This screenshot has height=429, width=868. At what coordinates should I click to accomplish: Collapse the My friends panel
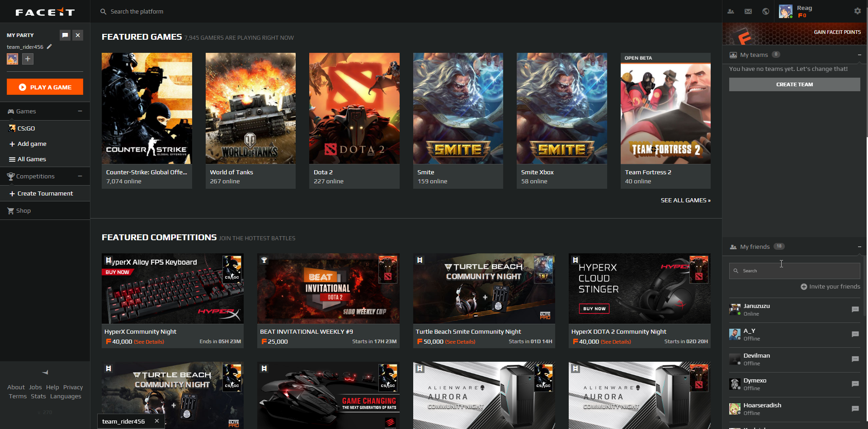859,247
